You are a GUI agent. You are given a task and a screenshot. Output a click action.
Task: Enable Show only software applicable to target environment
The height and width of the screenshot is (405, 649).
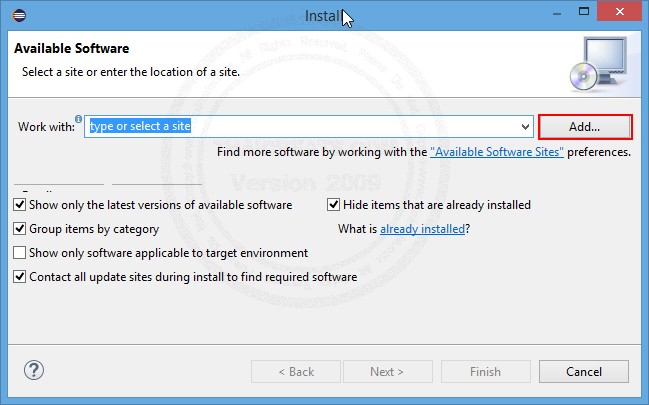[x=19, y=253]
